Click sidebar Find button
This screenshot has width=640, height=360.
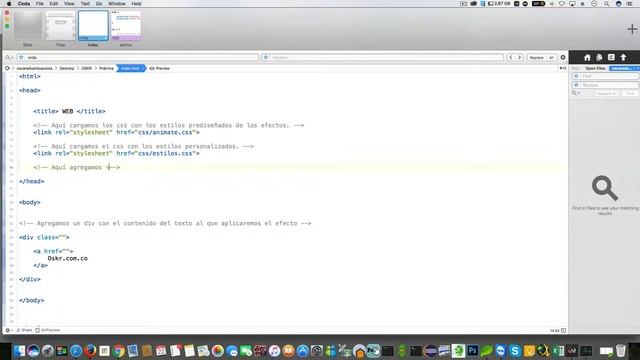point(630,93)
